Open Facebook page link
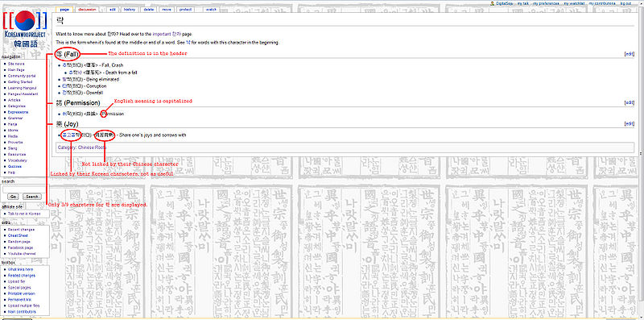644x320 pixels. point(21,247)
